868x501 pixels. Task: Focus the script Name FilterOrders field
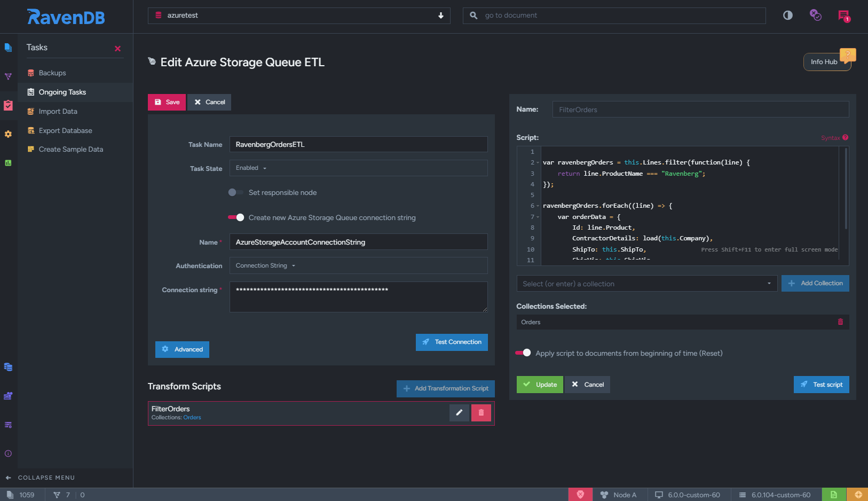pos(700,109)
